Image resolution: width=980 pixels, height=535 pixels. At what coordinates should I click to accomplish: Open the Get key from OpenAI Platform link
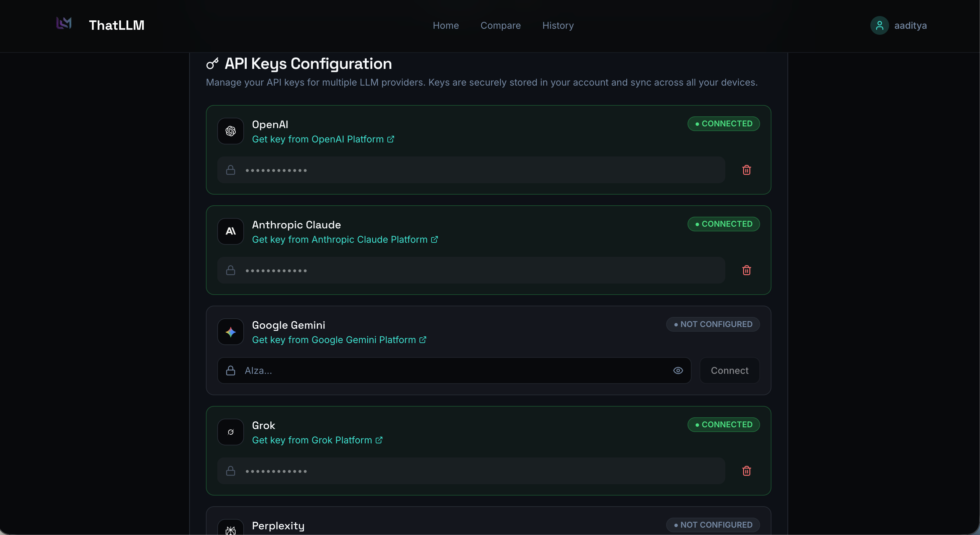323,139
